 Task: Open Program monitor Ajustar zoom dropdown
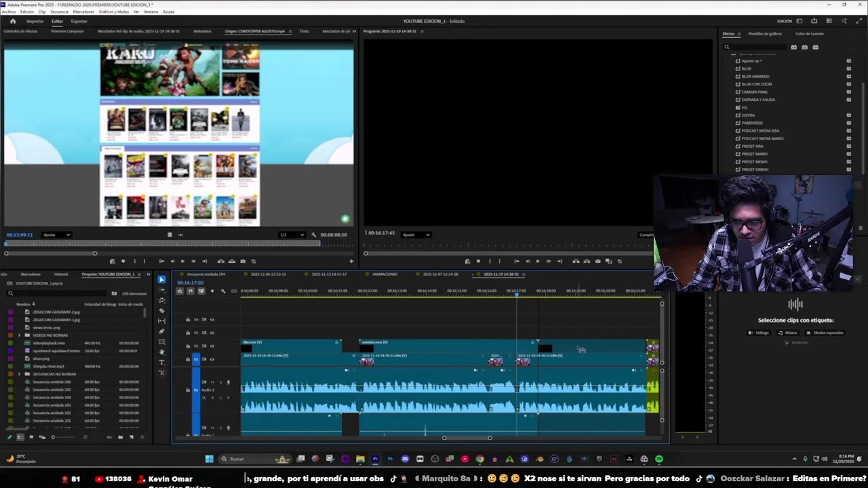(416, 235)
